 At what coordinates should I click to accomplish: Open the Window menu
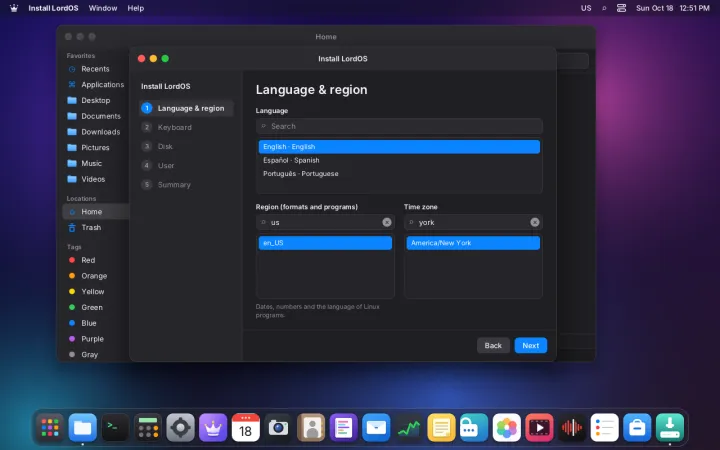pyautogui.click(x=103, y=8)
